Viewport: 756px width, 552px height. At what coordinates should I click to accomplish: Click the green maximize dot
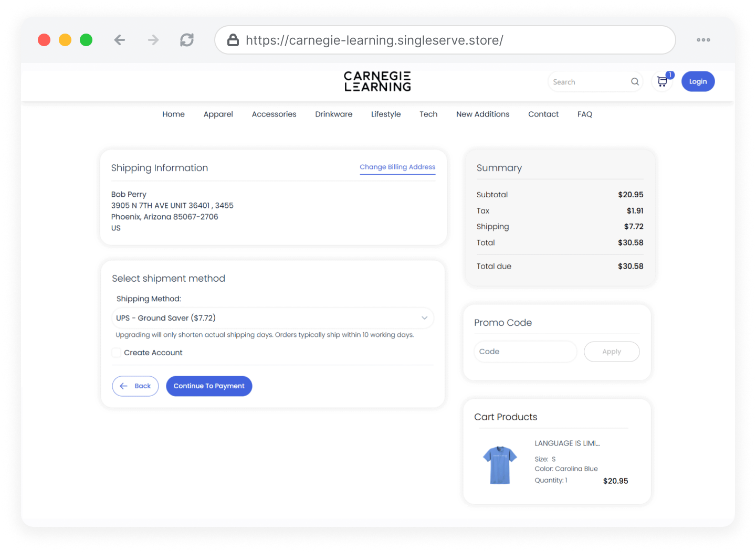(86, 40)
